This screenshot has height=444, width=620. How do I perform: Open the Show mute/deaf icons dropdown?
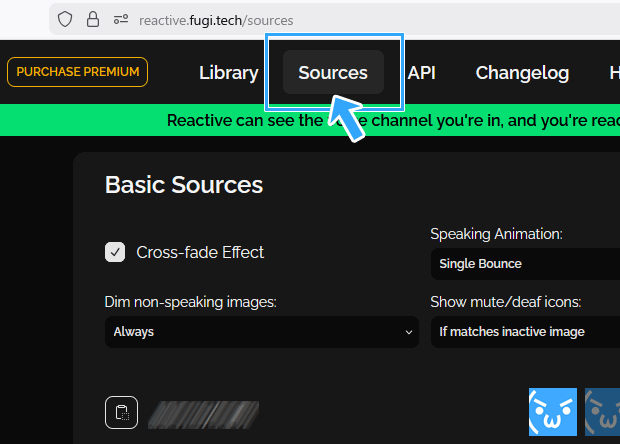pos(525,332)
